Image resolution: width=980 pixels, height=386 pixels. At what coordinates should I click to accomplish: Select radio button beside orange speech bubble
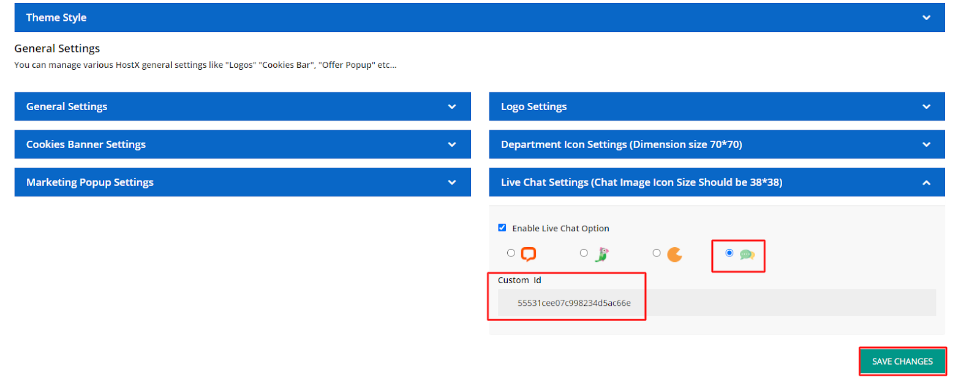coord(511,253)
